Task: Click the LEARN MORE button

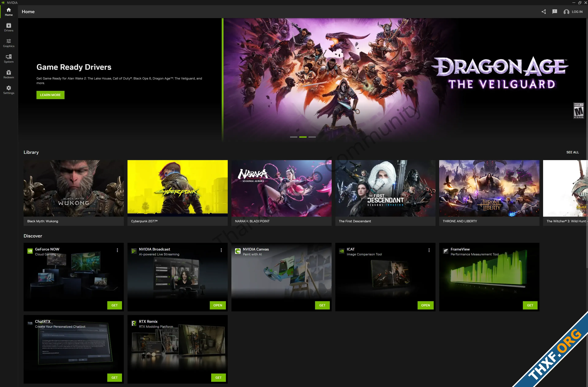Action: point(50,95)
